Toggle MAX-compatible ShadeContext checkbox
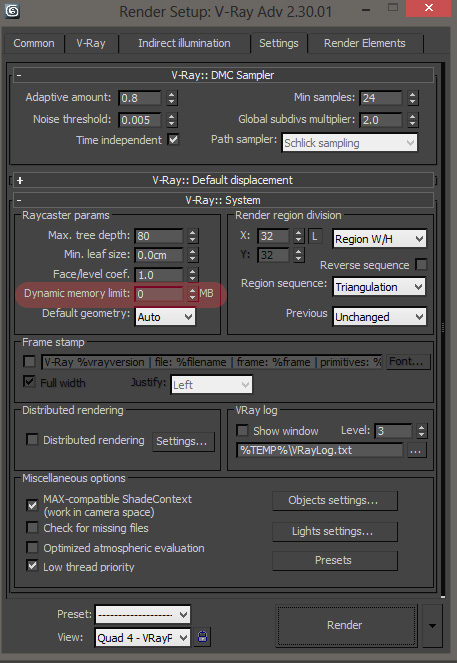The width and height of the screenshot is (457, 663). pyautogui.click(x=32, y=505)
